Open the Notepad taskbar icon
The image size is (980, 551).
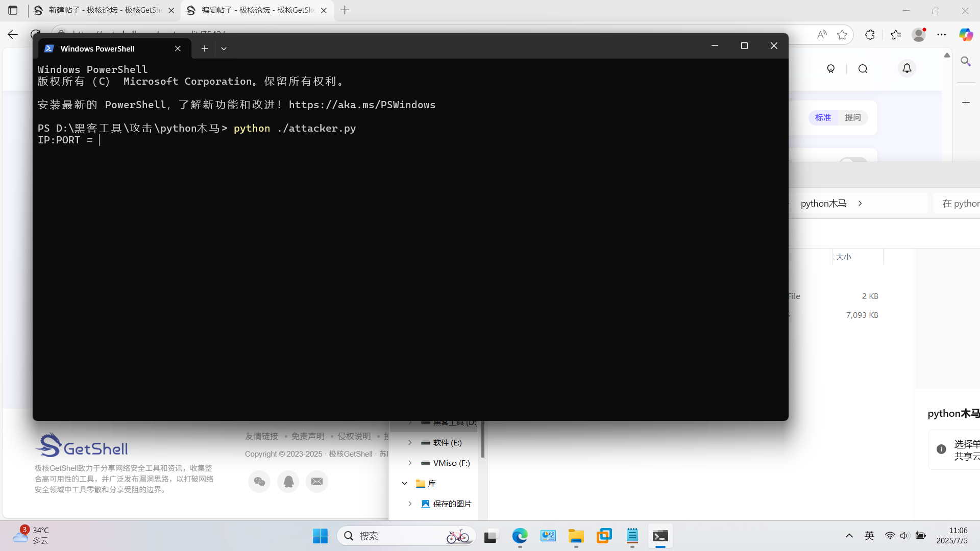(x=632, y=536)
